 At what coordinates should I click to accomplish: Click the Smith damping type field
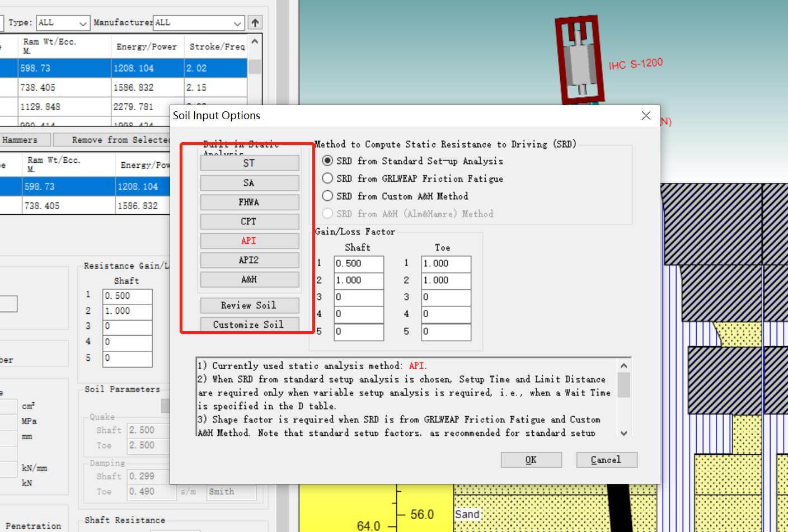point(232,492)
